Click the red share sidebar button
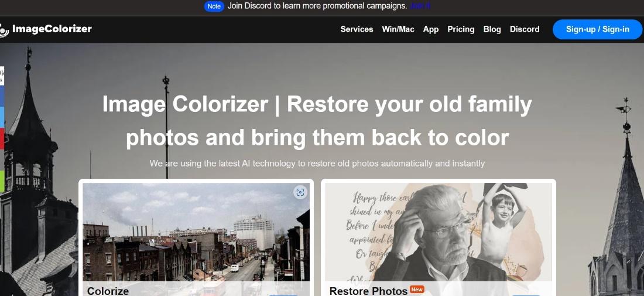Image resolution: width=644 pixels, height=296 pixels. point(2,138)
